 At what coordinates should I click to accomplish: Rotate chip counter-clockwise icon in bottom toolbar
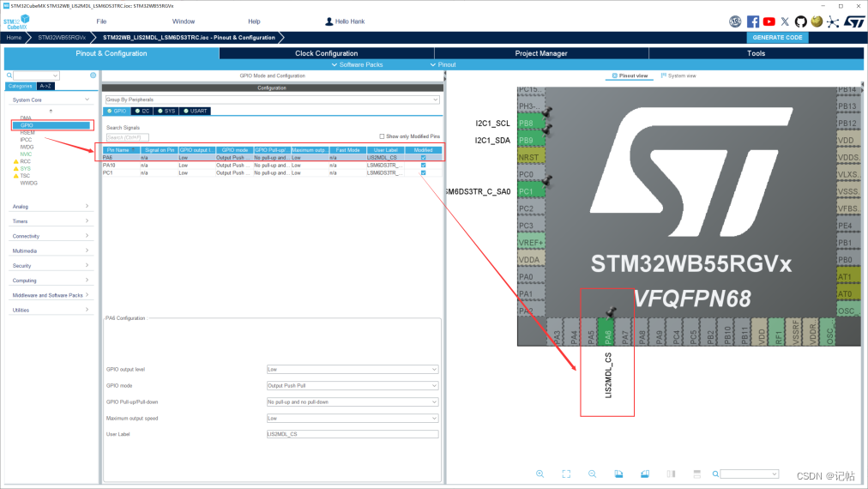coord(645,474)
